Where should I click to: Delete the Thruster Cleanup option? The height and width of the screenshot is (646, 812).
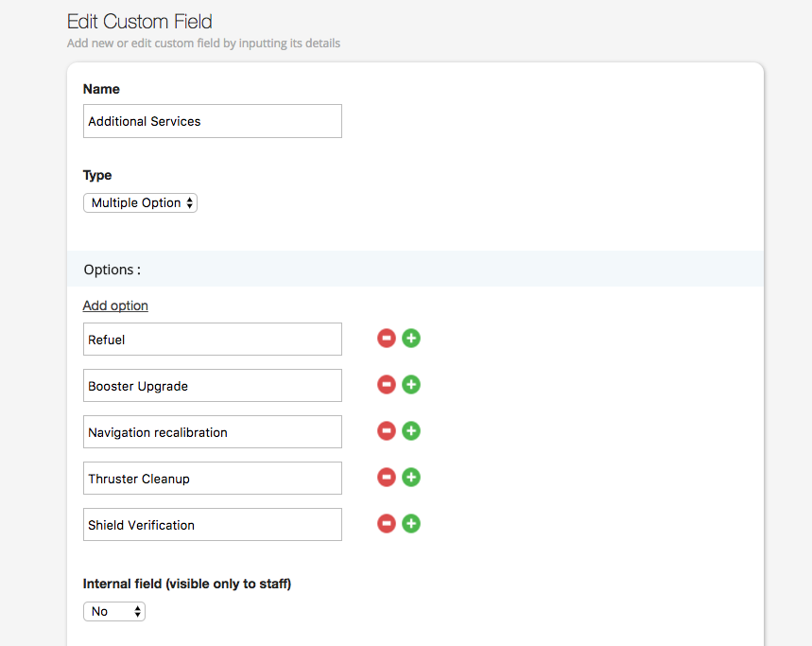[387, 477]
